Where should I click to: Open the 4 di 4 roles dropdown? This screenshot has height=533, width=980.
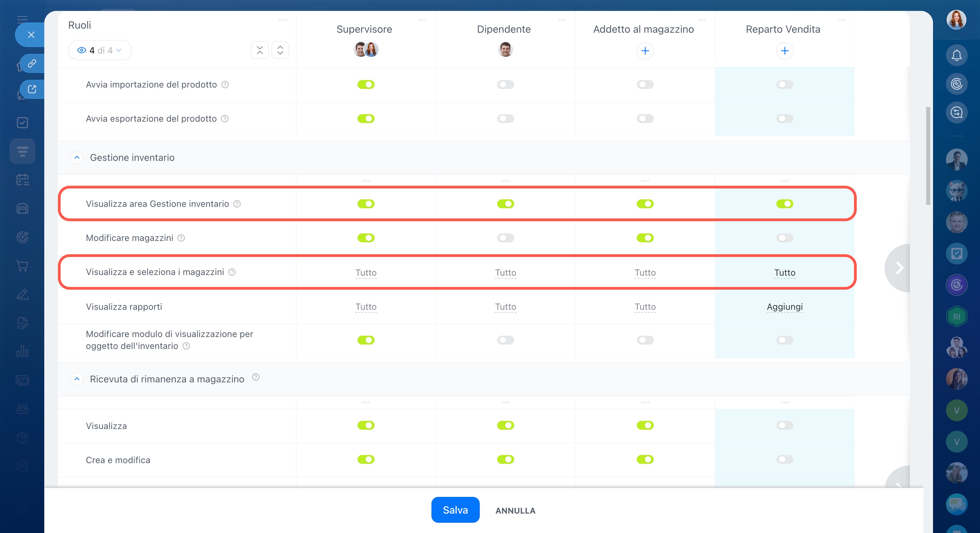(x=100, y=50)
